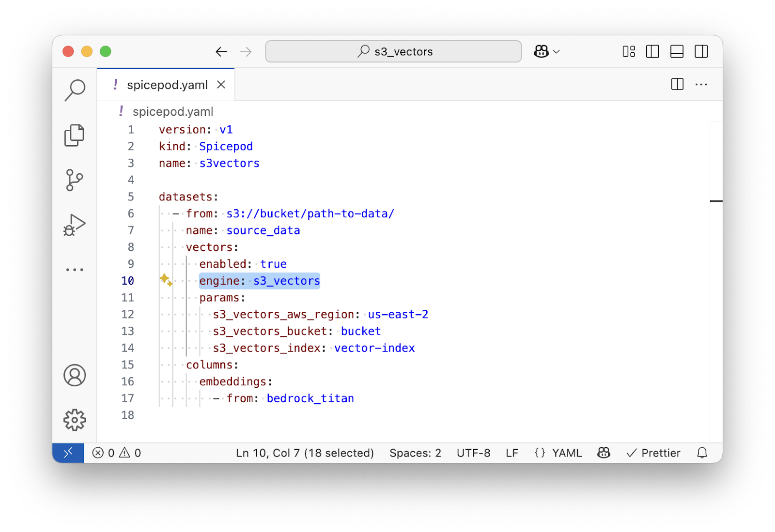This screenshot has height=532, width=775.
Task: Open Run and Debug view
Action: click(x=75, y=225)
